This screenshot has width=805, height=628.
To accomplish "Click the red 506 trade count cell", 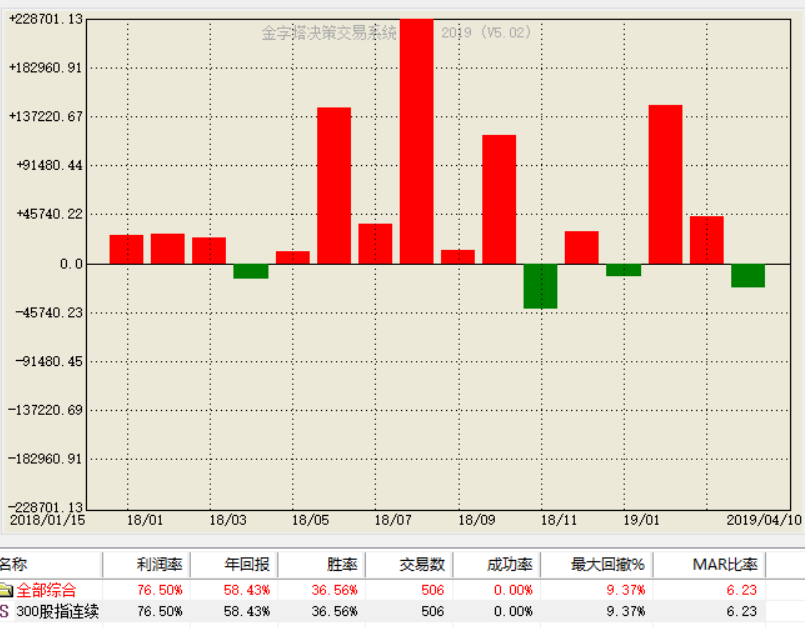I will click(432, 590).
